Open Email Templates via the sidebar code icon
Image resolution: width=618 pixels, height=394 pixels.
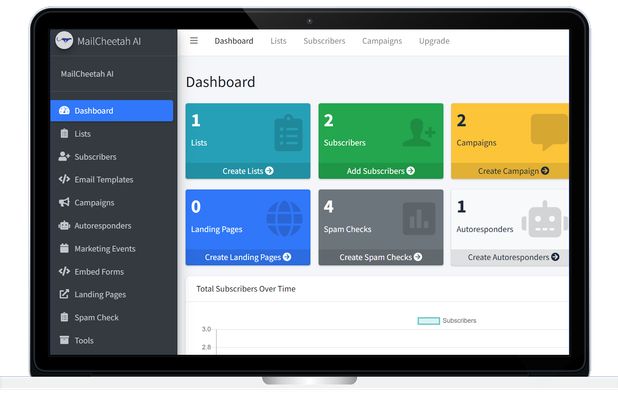pos(64,179)
